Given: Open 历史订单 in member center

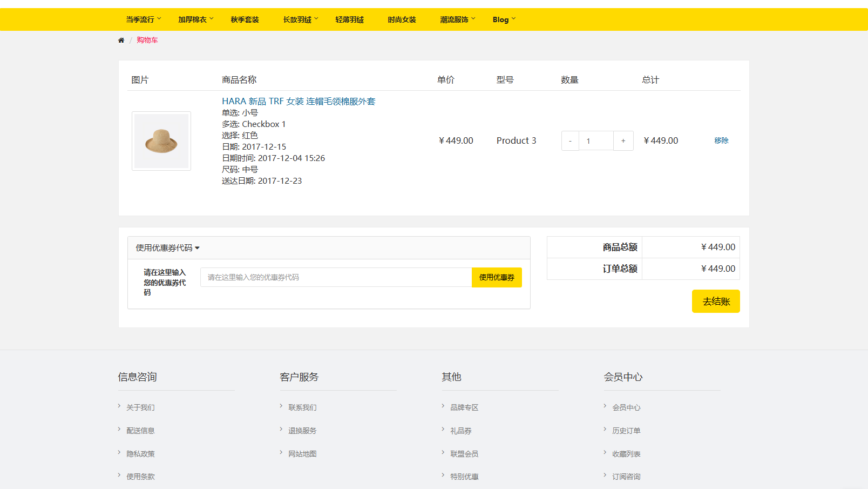Looking at the screenshot, I should 626,431.
